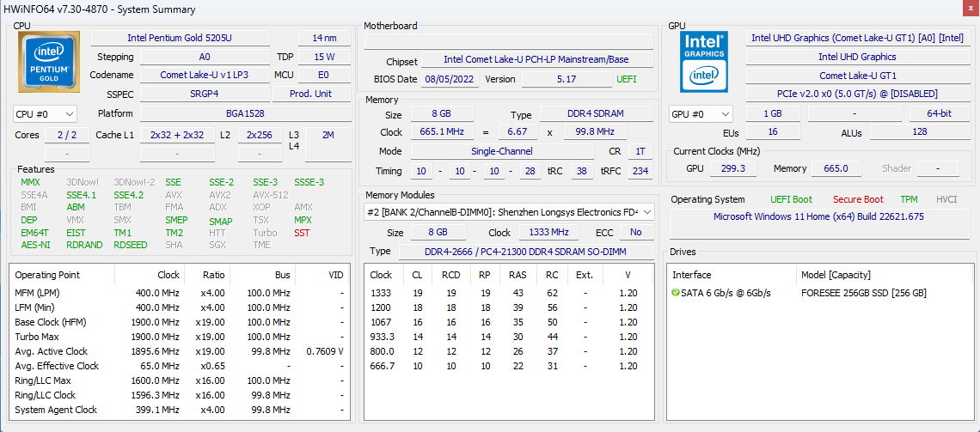The height and width of the screenshot is (432, 980).
Task: Click the 15 W TDP value
Action: click(324, 57)
